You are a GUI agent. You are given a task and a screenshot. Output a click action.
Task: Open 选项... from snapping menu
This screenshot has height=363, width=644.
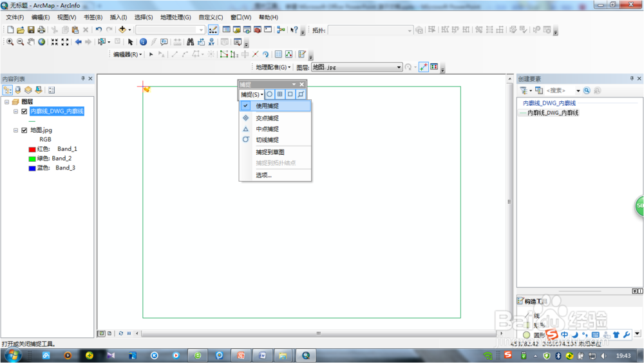click(x=275, y=175)
